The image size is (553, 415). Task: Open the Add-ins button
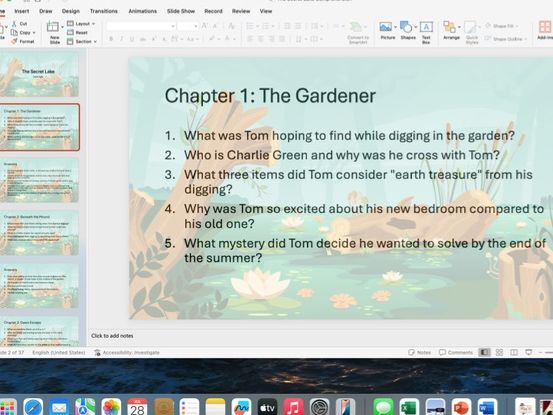pyautogui.click(x=545, y=30)
